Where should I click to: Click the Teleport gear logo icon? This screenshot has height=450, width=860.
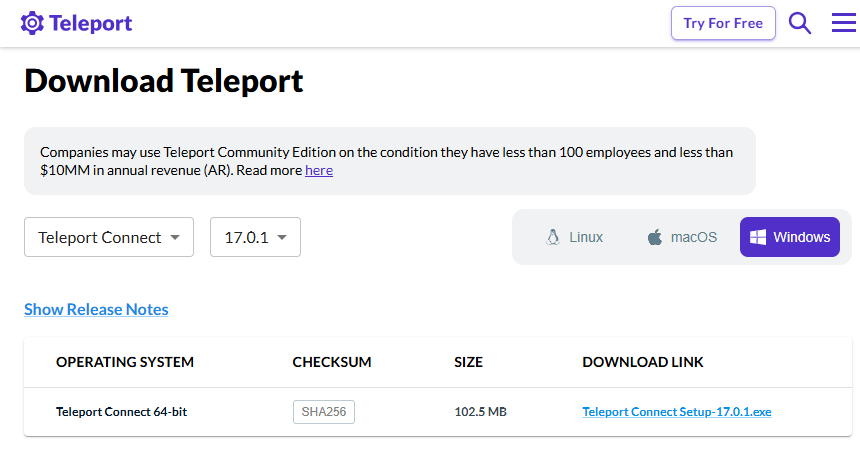click(32, 23)
